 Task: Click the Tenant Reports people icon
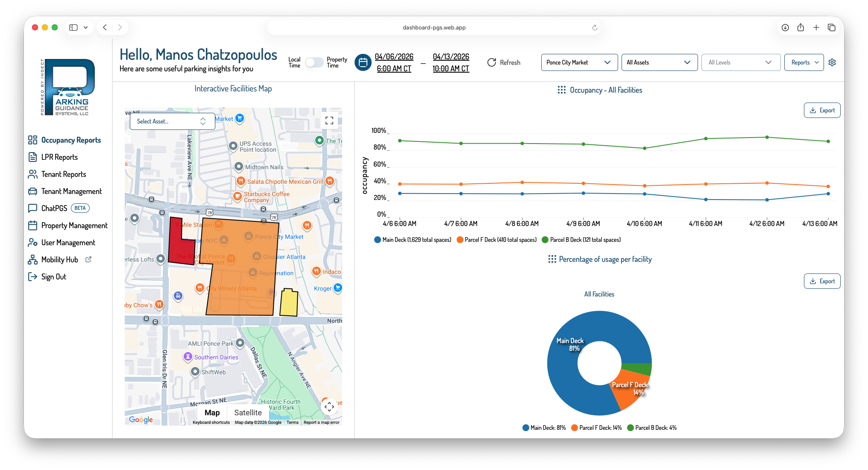pyautogui.click(x=32, y=174)
